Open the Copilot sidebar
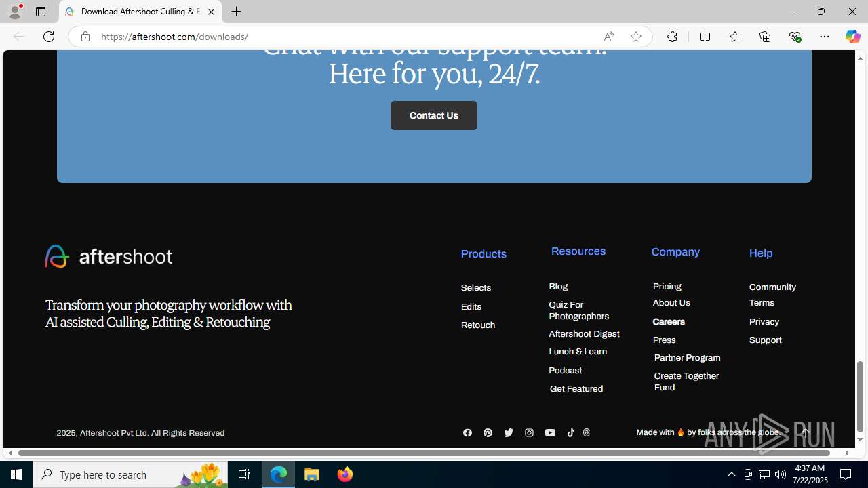Image resolution: width=868 pixels, height=488 pixels. coord(852,37)
